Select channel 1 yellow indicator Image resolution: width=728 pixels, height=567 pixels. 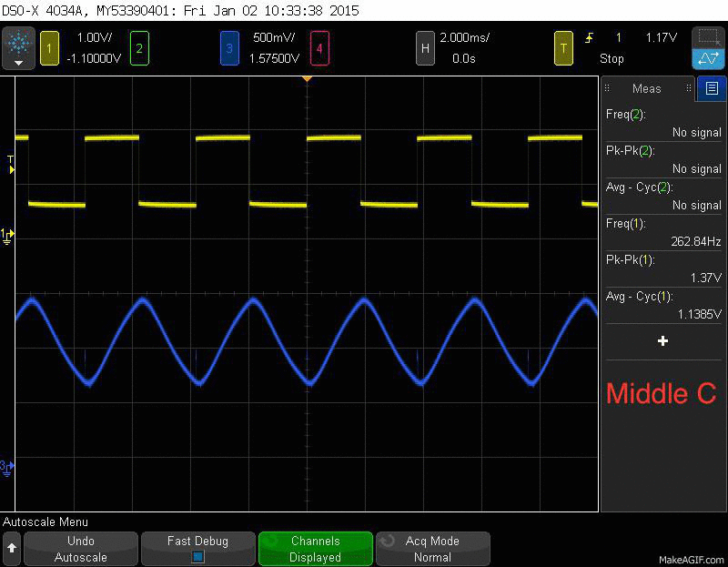(50, 48)
